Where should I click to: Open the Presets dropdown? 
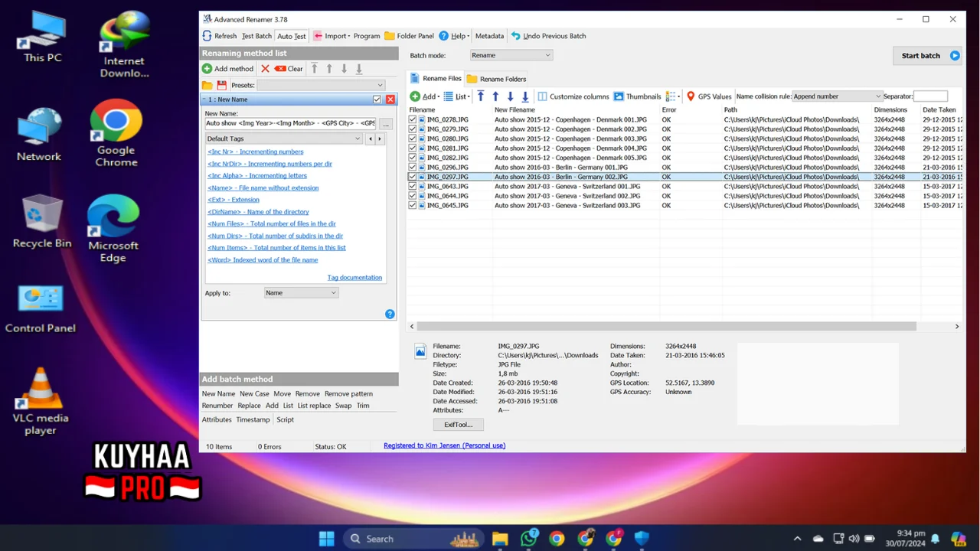pyautogui.click(x=321, y=85)
